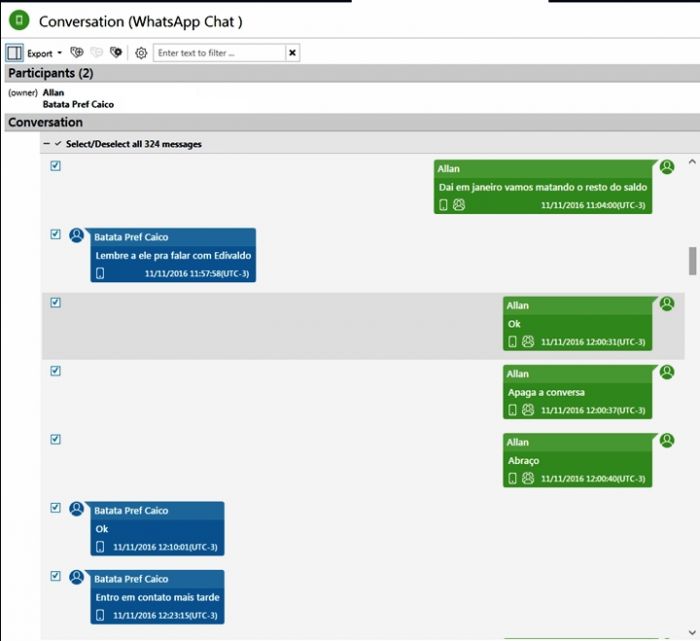Image resolution: width=700 pixels, height=641 pixels.
Task: Click phone icon in Batata's 'Ok' bubble
Action: point(100,547)
